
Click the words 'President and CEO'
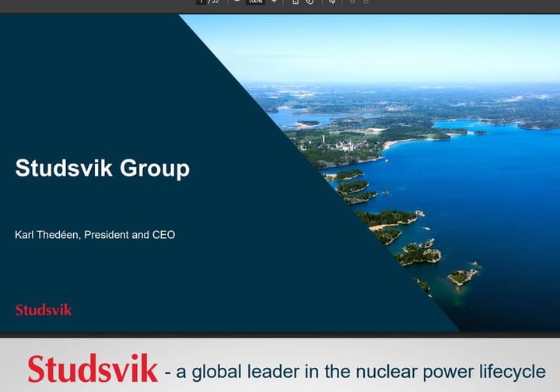(131, 234)
